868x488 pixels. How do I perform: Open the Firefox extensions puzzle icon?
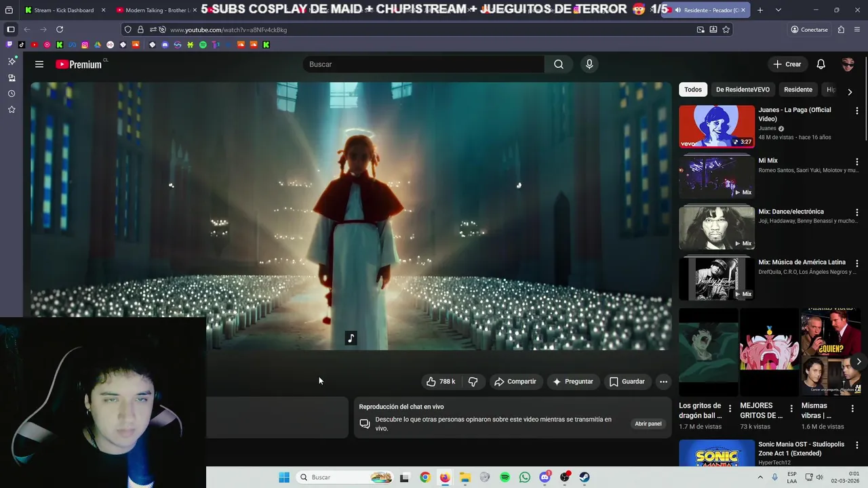(x=841, y=30)
